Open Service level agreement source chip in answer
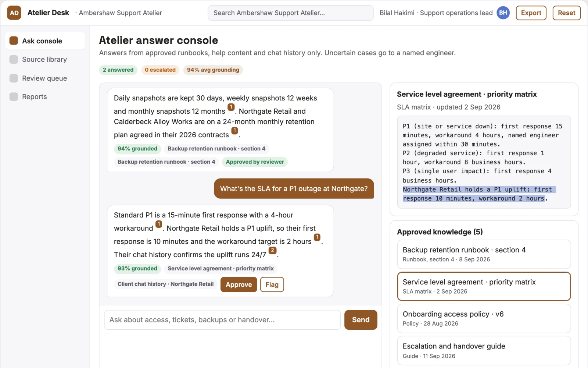 point(220,269)
